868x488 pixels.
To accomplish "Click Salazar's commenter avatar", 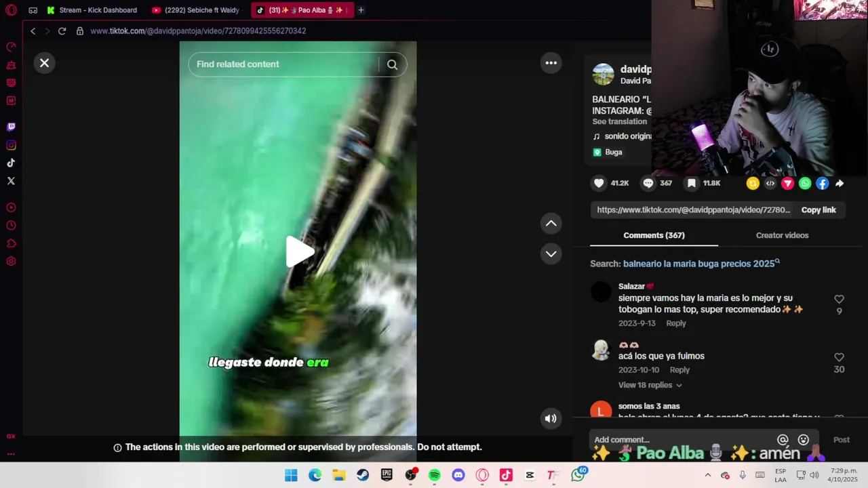I will 601,292.
